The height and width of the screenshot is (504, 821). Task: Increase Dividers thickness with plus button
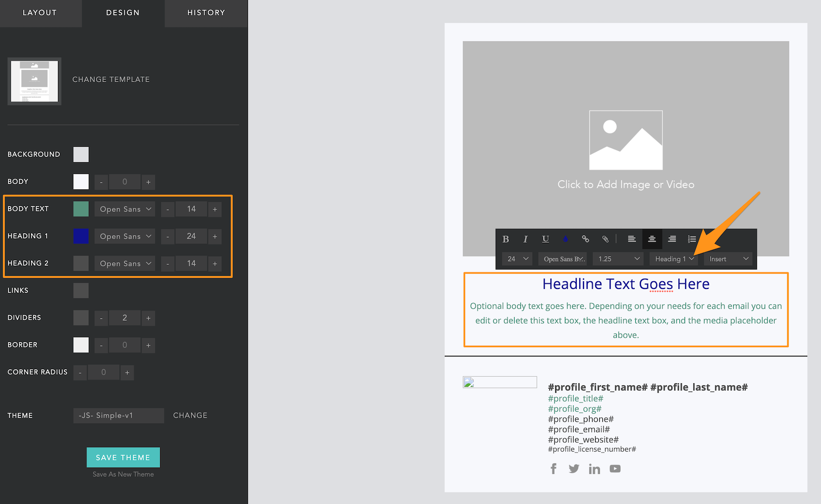148,318
